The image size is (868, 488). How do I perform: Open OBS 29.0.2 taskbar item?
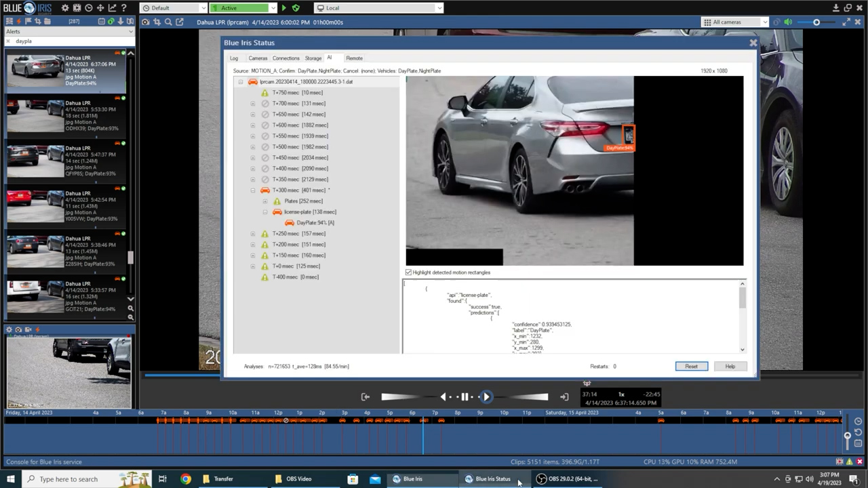(x=568, y=479)
